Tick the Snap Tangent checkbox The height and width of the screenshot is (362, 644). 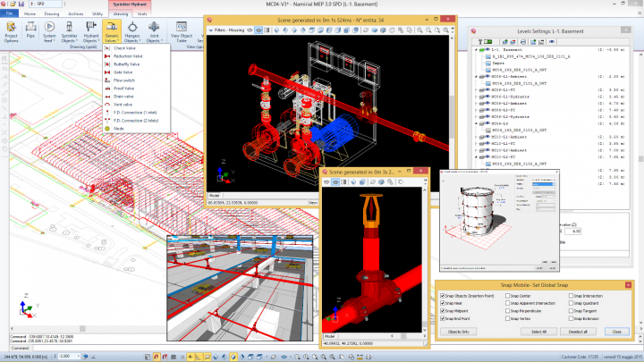(570, 310)
